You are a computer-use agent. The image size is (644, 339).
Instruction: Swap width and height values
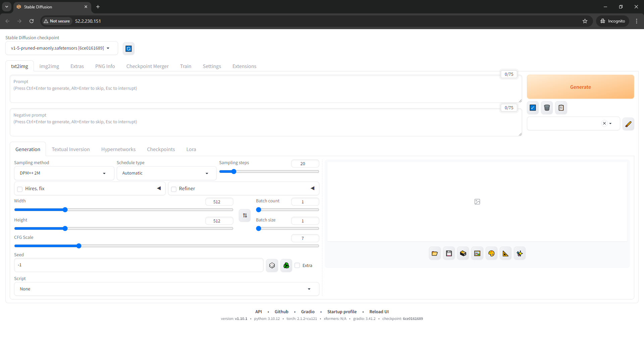[245, 215]
